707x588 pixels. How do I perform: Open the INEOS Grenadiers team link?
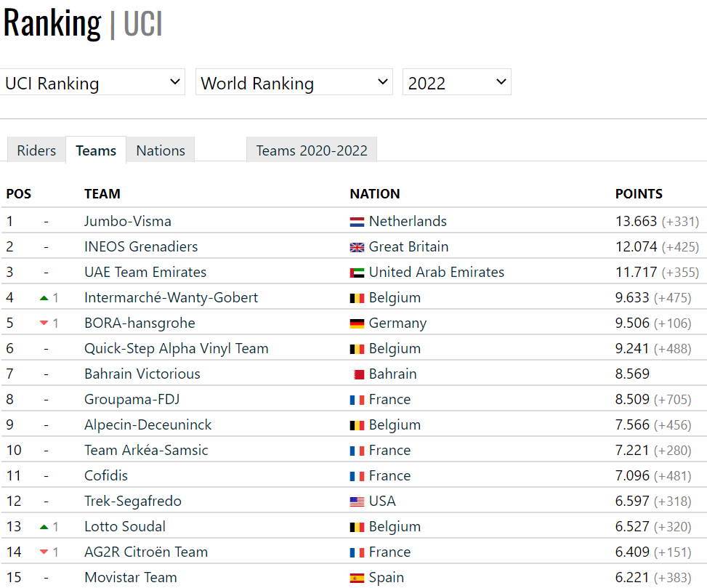(141, 246)
